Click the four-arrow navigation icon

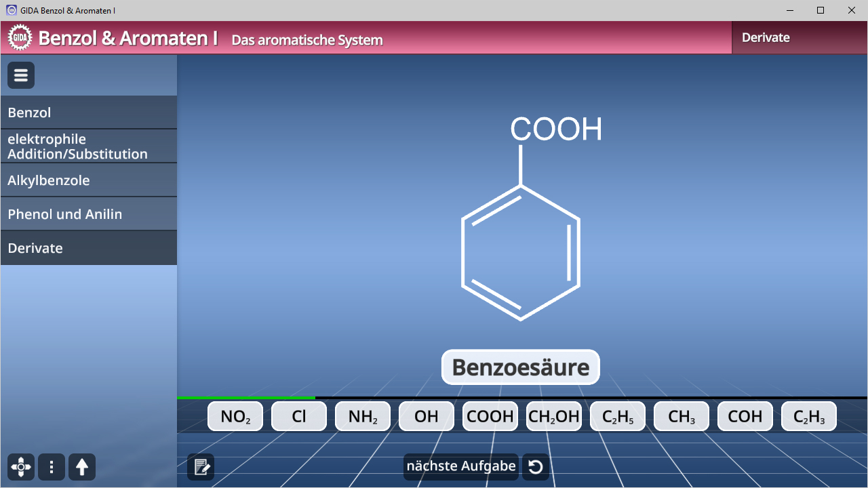point(21,467)
